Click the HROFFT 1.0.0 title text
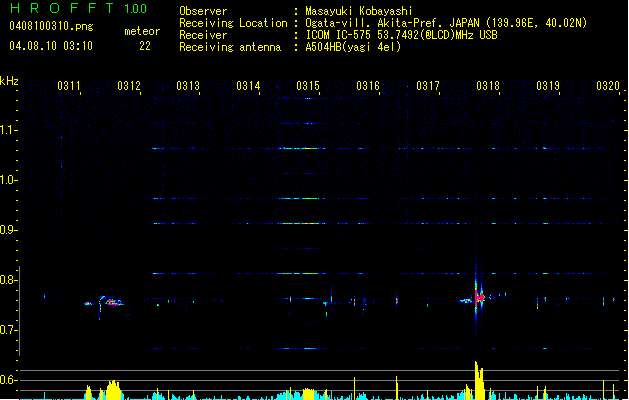This screenshot has height=400, width=629. pos(79,8)
